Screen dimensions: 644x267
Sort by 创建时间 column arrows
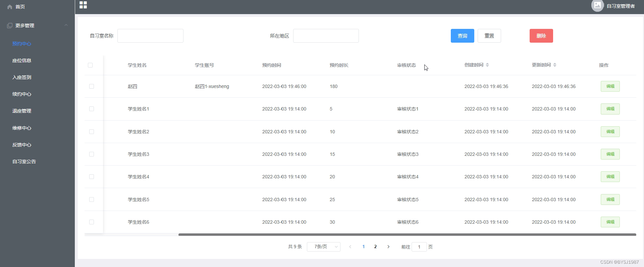click(x=487, y=65)
